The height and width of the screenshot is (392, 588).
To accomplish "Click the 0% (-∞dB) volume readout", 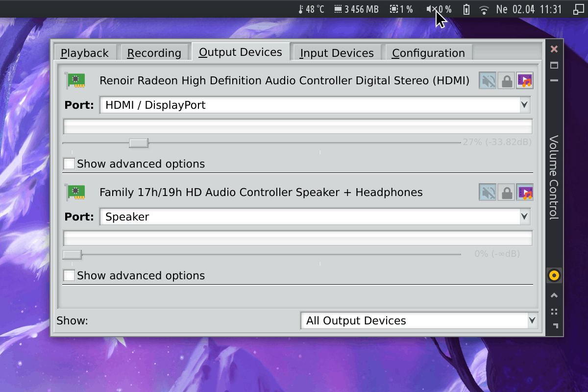I will [497, 254].
